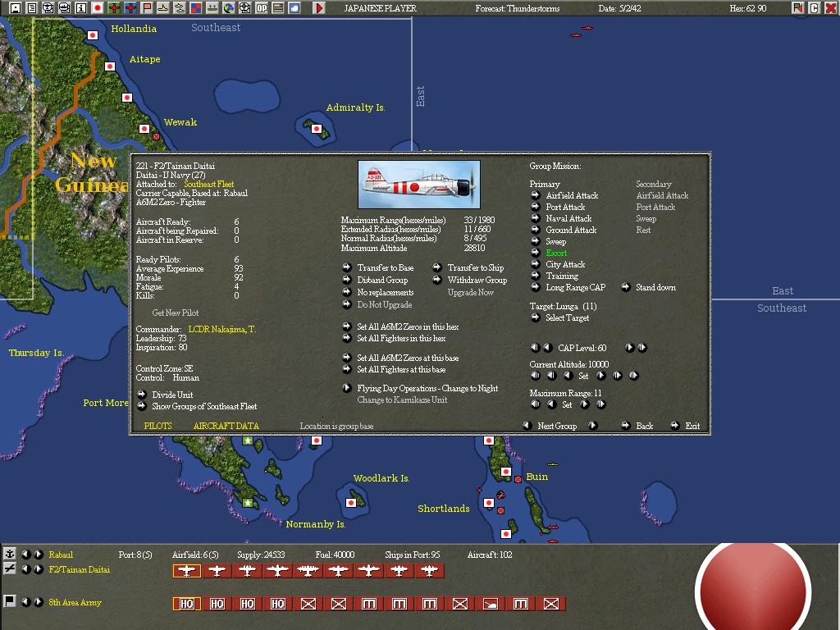This screenshot has width=840, height=630.
Task: Go to next base with arrow beside Rabaul
Action: click(38, 554)
